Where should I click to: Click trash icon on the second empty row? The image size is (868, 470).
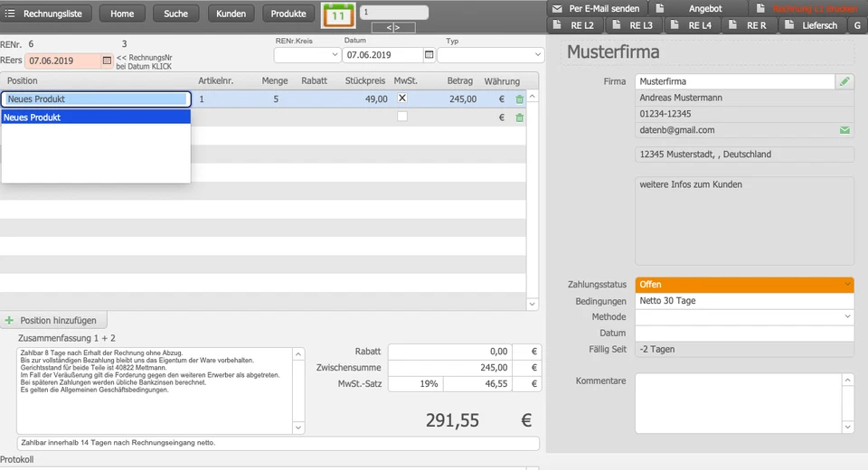pos(519,117)
